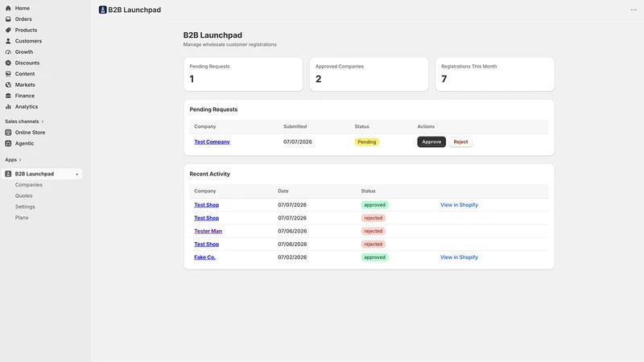Screen dimensions: 644x362
Task: Approve the Test Company request
Action: click(x=431, y=142)
